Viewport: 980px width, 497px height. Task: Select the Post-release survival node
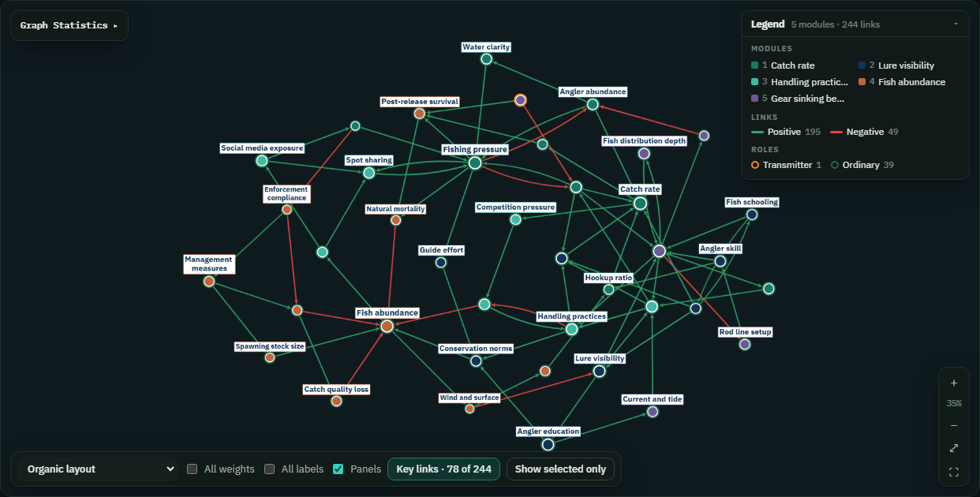420,114
